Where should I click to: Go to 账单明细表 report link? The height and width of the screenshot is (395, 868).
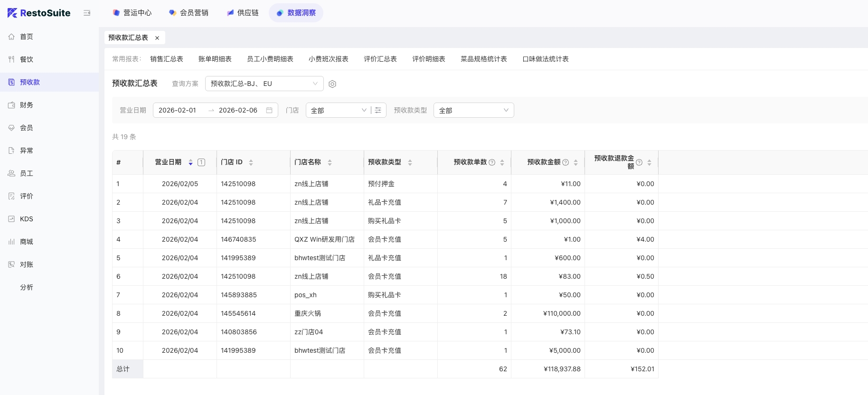coord(215,59)
